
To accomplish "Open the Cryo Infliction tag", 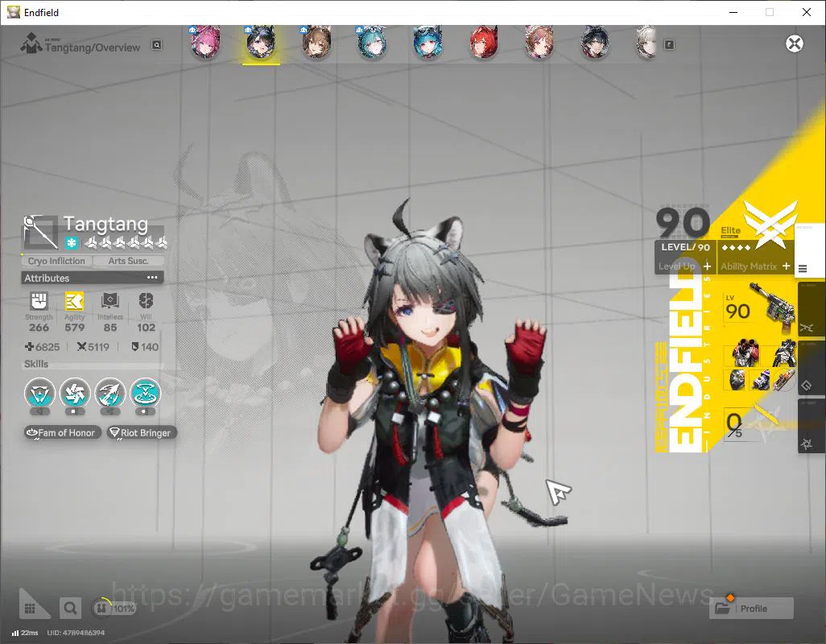I will pyautogui.click(x=56, y=261).
